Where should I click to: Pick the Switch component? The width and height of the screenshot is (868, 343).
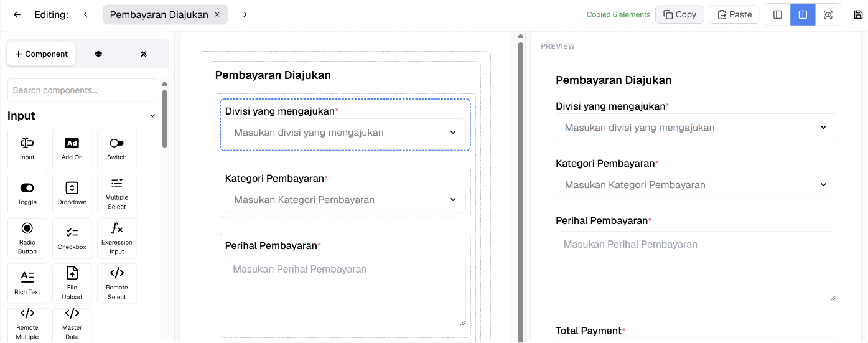[x=117, y=149]
